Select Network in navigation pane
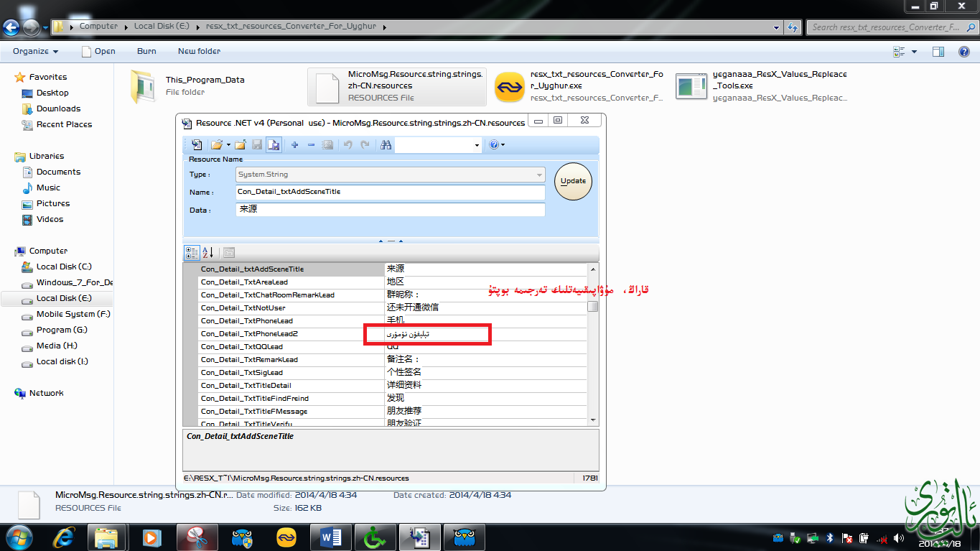The image size is (980, 551). tap(46, 394)
